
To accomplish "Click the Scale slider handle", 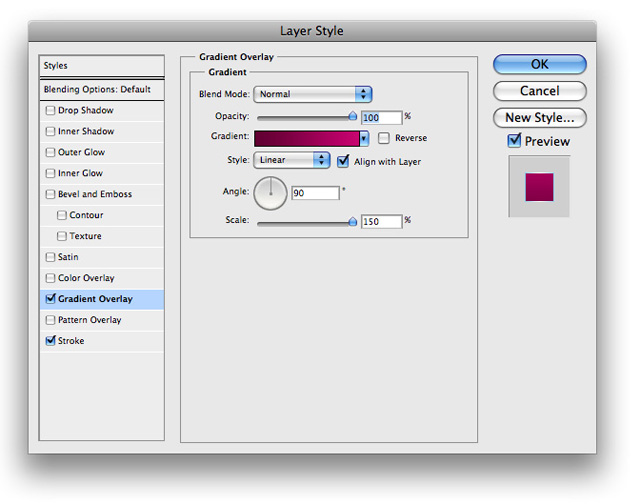I will point(353,222).
